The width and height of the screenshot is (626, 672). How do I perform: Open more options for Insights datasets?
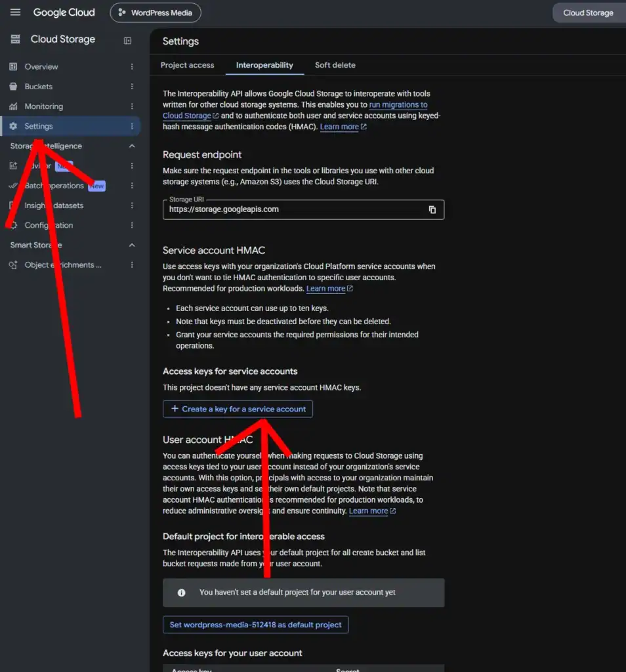coord(132,205)
